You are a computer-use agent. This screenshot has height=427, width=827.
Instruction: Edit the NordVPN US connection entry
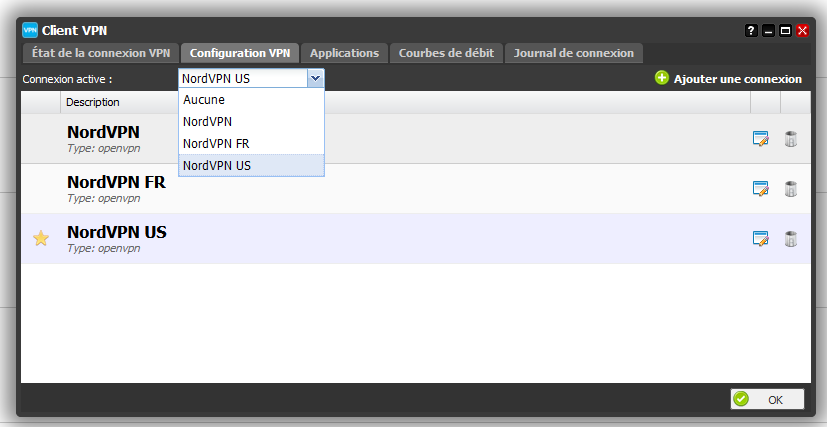point(761,238)
